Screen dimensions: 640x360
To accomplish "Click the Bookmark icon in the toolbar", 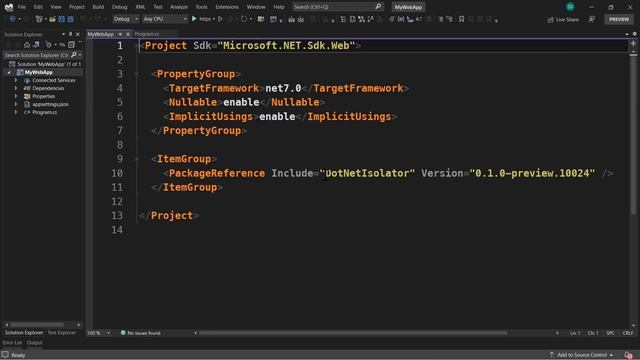I will coord(461,19).
